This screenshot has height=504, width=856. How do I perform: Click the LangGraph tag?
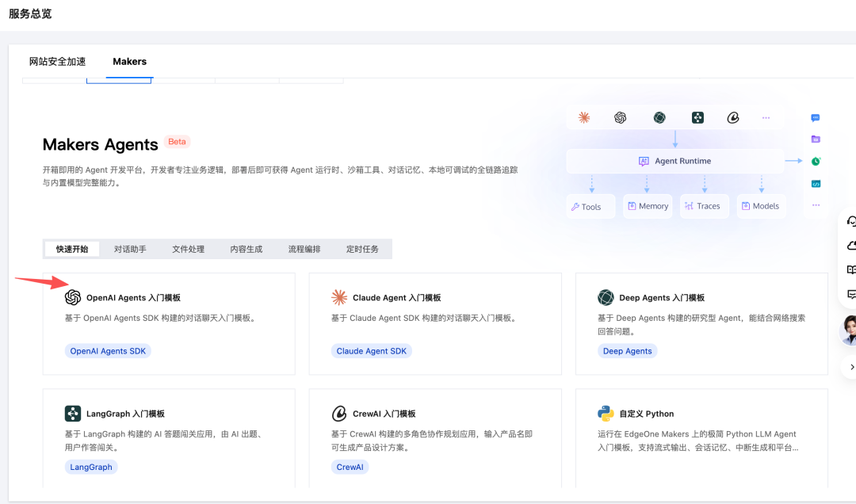90,467
